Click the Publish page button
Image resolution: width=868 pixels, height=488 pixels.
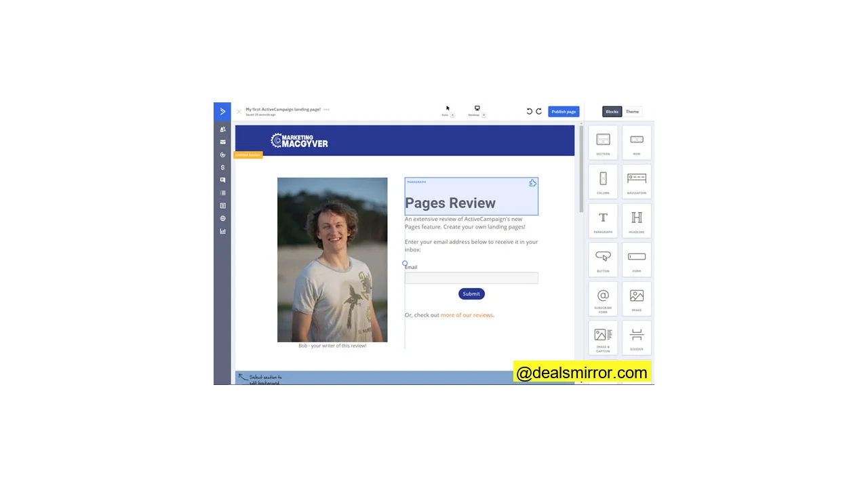[x=564, y=111]
